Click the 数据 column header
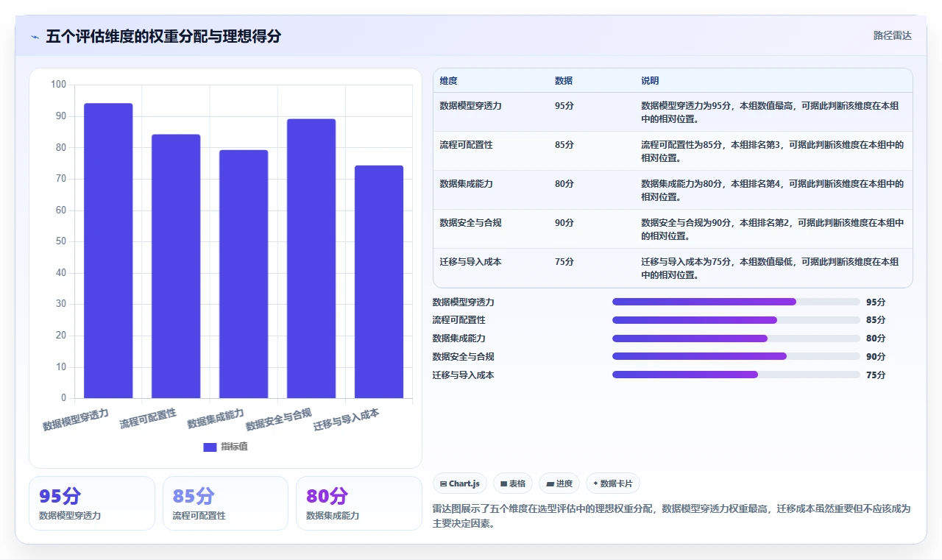The height and width of the screenshot is (560, 942). pos(564,81)
